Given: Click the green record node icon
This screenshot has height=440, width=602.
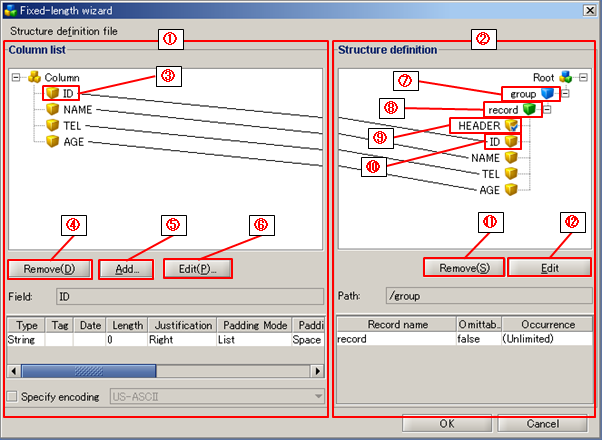Looking at the screenshot, I should coord(529,109).
